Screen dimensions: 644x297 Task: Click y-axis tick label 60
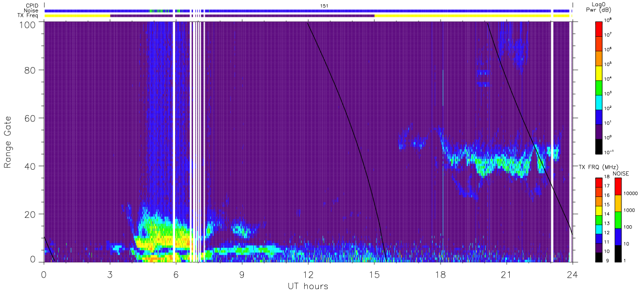pos(30,118)
